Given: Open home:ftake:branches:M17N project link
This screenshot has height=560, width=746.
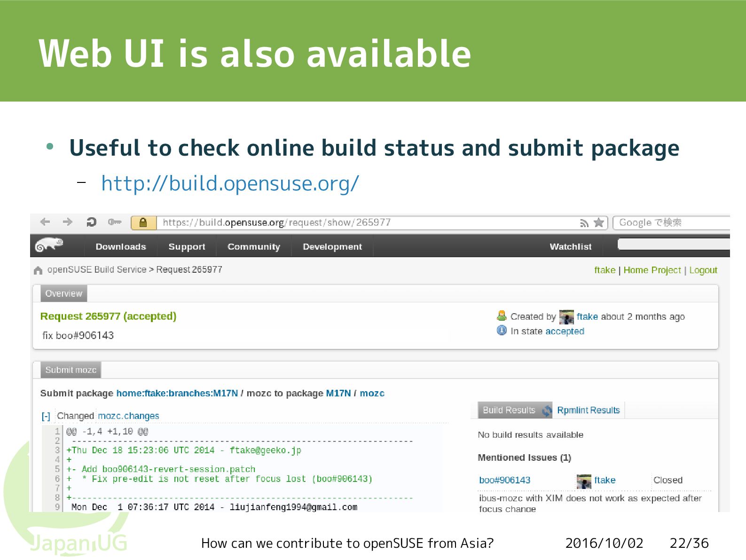Looking at the screenshot, I should (177, 393).
